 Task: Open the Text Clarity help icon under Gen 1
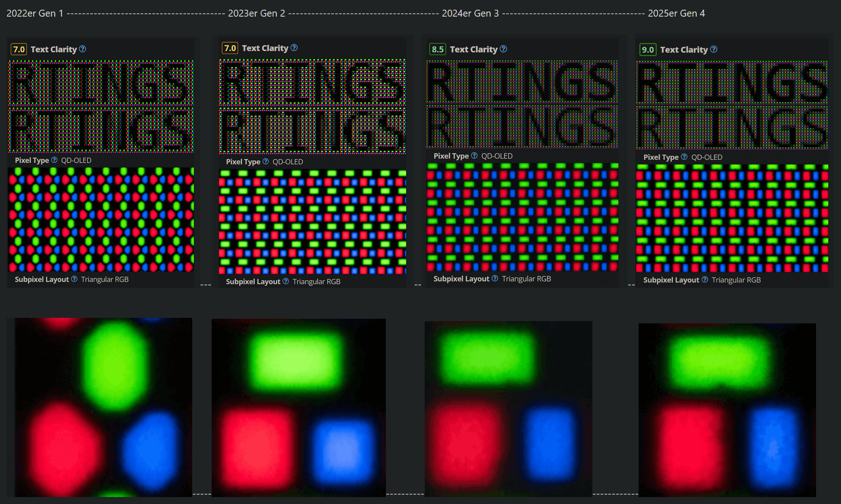(83, 49)
